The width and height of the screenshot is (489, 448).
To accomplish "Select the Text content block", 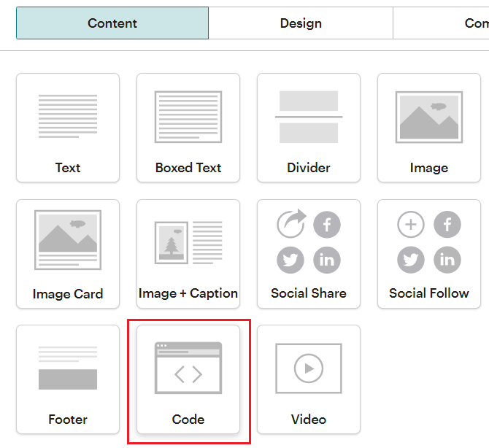I will click(x=67, y=128).
